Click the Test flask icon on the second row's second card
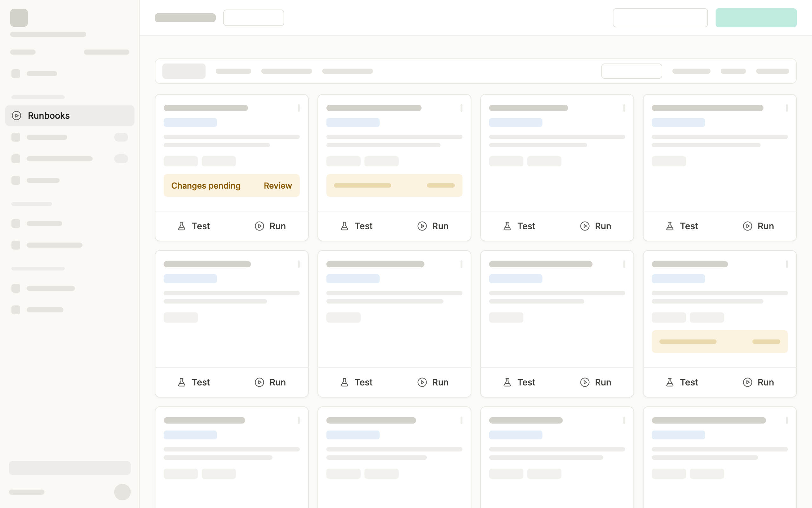 pyautogui.click(x=344, y=382)
